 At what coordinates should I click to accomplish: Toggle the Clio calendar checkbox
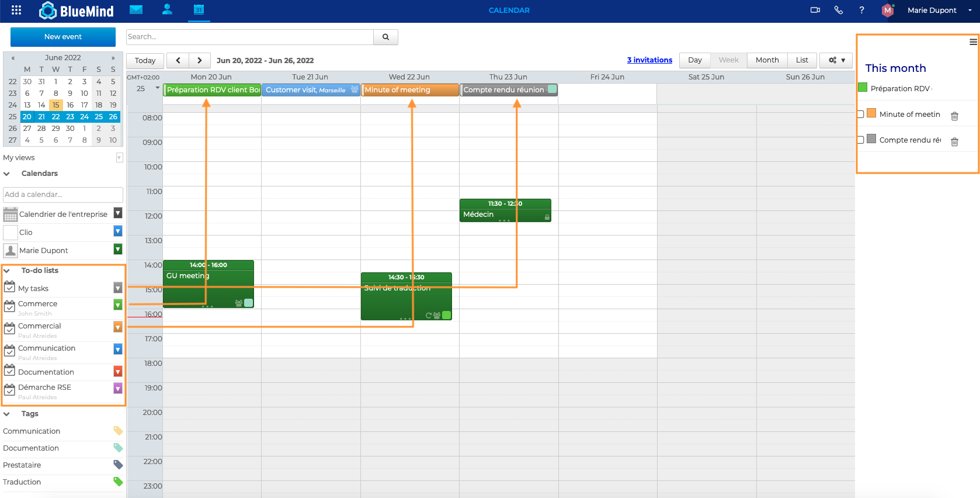[x=11, y=233]
